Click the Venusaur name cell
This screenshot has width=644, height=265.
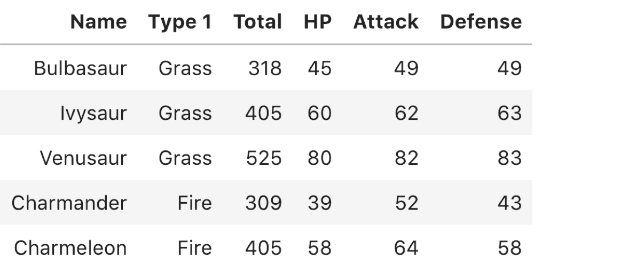(83, 158)
